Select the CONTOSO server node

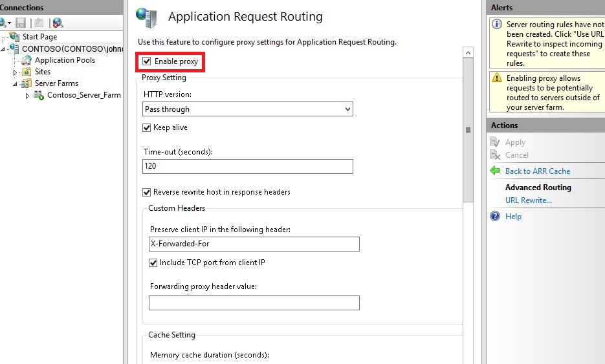pos(72,48)
